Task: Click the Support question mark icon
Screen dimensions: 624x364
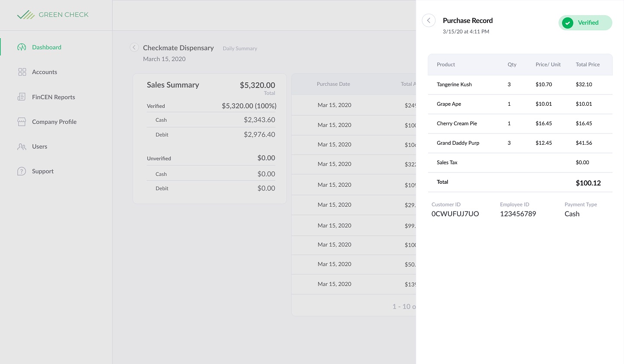Action: (x=22, y=171)
